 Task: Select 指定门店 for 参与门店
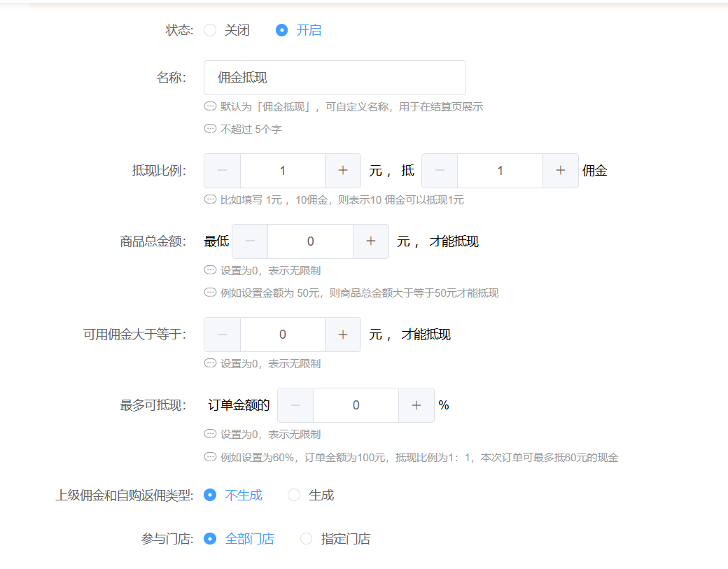tap(306, 539)
